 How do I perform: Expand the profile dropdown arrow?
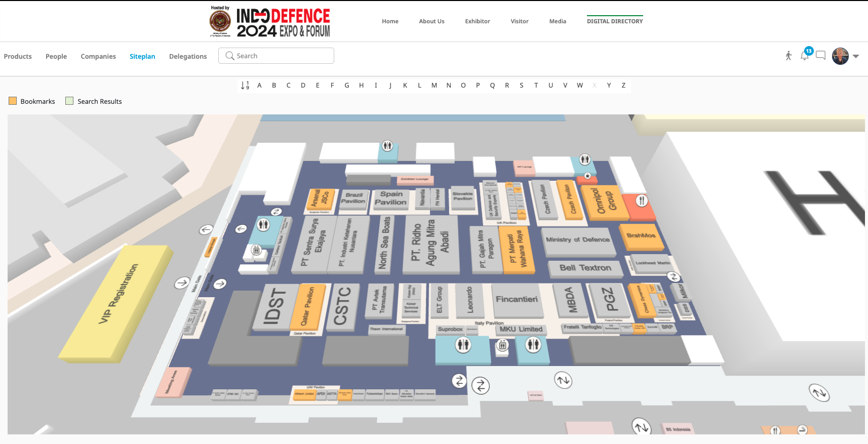coord(856,56)
